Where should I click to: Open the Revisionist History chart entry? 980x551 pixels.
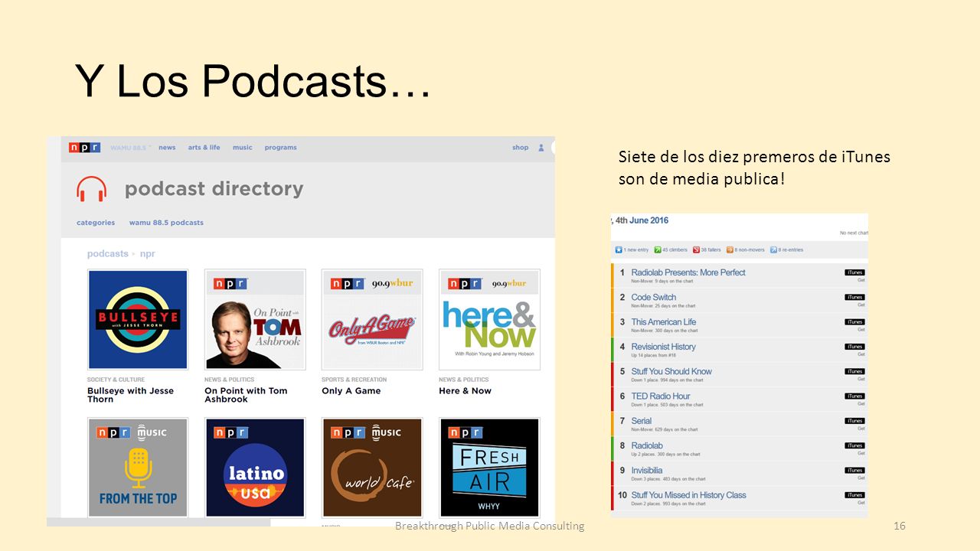point(664,347)
